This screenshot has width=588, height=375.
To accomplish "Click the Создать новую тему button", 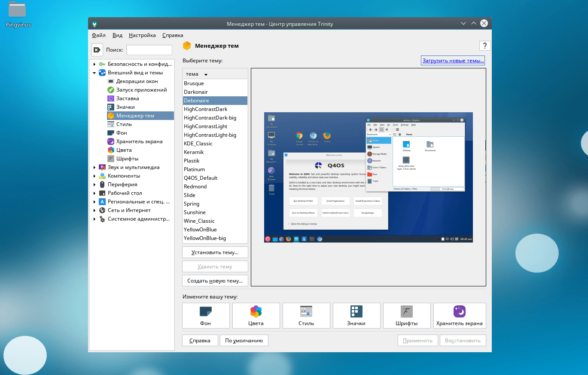I will tap(215, 281).
